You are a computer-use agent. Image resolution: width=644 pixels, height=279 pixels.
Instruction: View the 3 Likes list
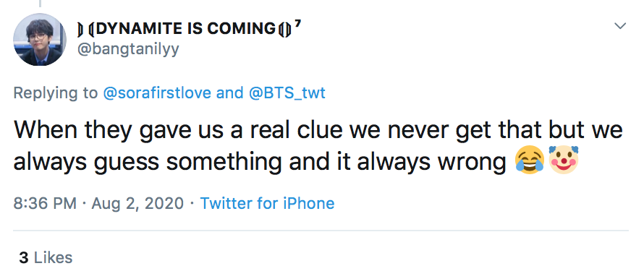pyautogui.click(x=46, y=257)
